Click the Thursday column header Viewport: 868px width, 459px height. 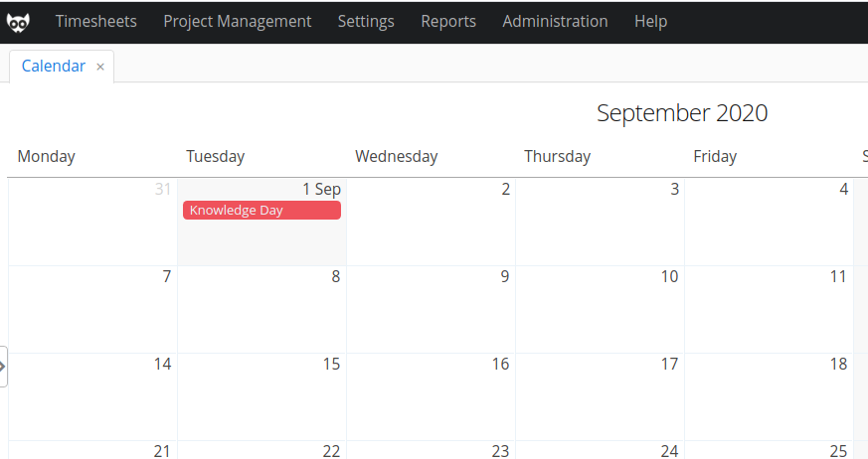(x=558, y=157)
